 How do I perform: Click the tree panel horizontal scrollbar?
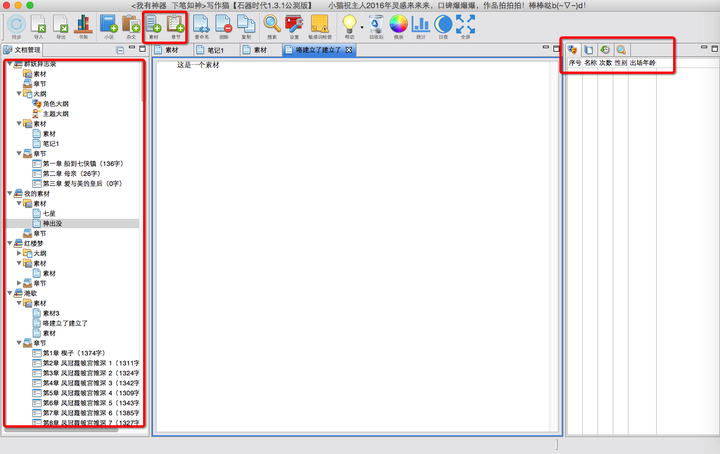[x=62, y=430]
